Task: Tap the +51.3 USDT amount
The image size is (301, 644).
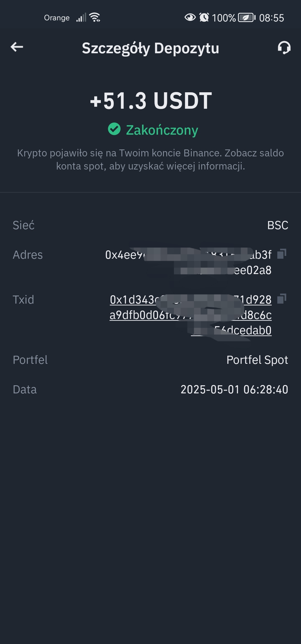Action: coord(151,101)
